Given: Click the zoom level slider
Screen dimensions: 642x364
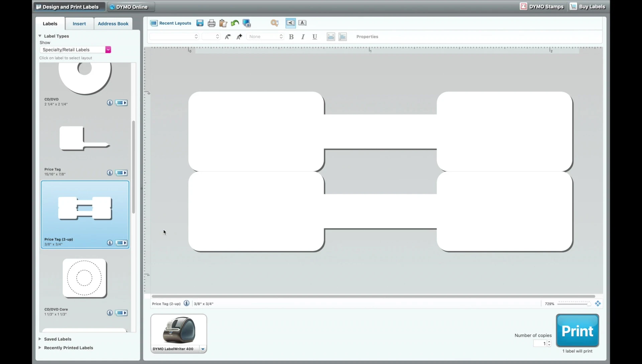Looking at the screenshot, I should 574,304.
